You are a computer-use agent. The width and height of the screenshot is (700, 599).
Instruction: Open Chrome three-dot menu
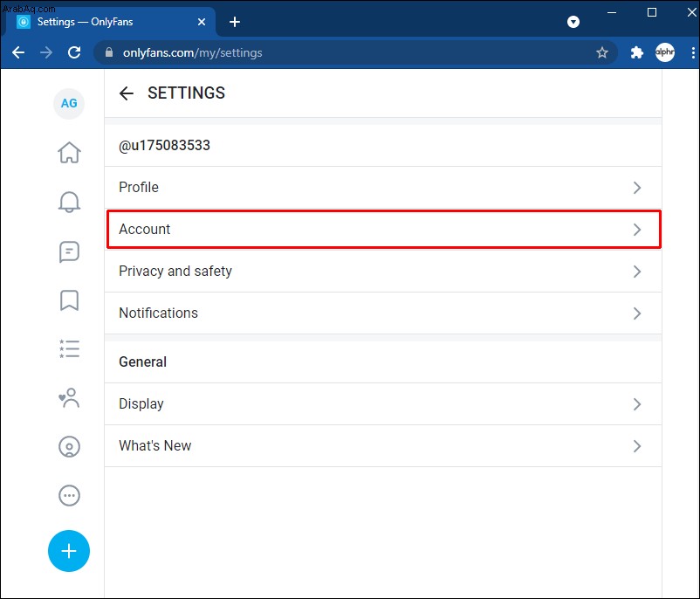693,52
